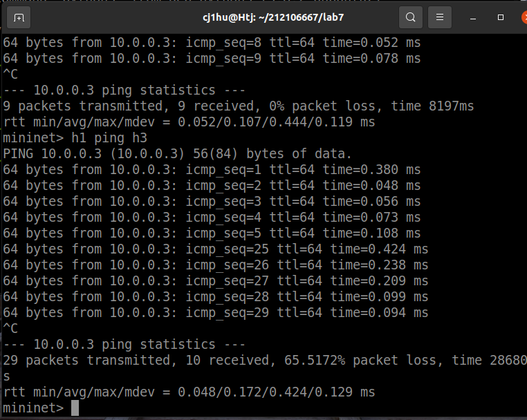Click the '29 packets transmitted' statistics line

point(265,360)
